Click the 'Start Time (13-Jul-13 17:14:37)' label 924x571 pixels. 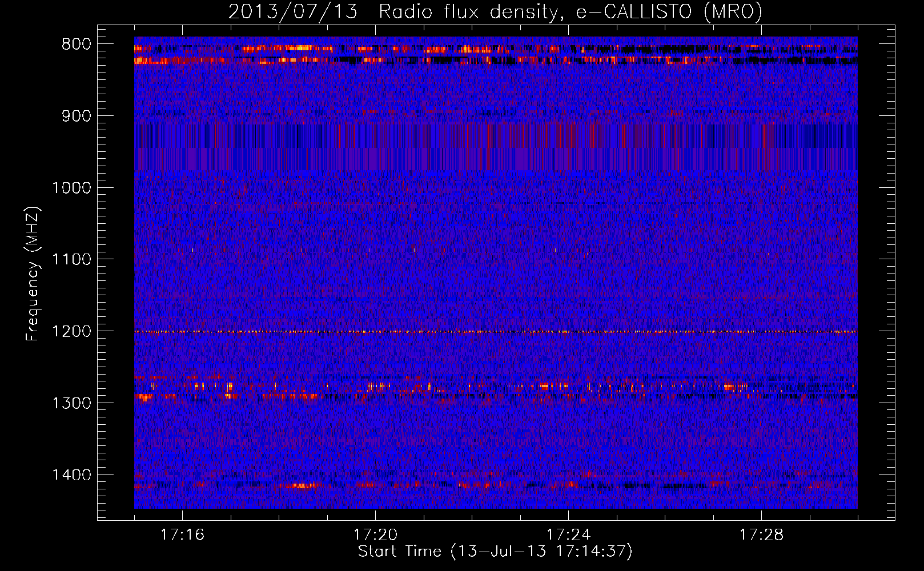tap(495, 552)
